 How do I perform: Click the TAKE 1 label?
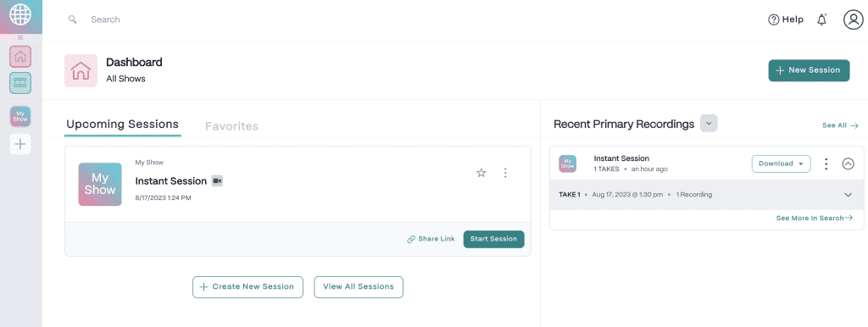570,195
